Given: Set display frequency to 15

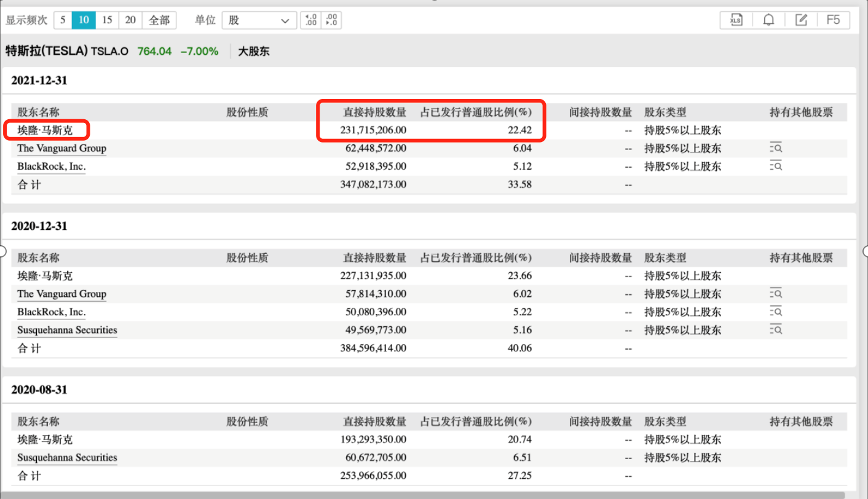Looking at the screenshot, I should tap(107, 20).
